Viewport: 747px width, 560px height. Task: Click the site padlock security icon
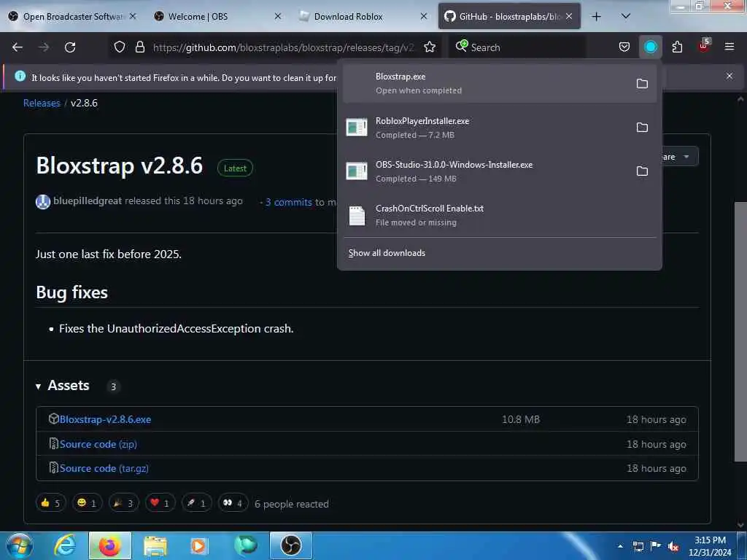click(x=139, y=47)
